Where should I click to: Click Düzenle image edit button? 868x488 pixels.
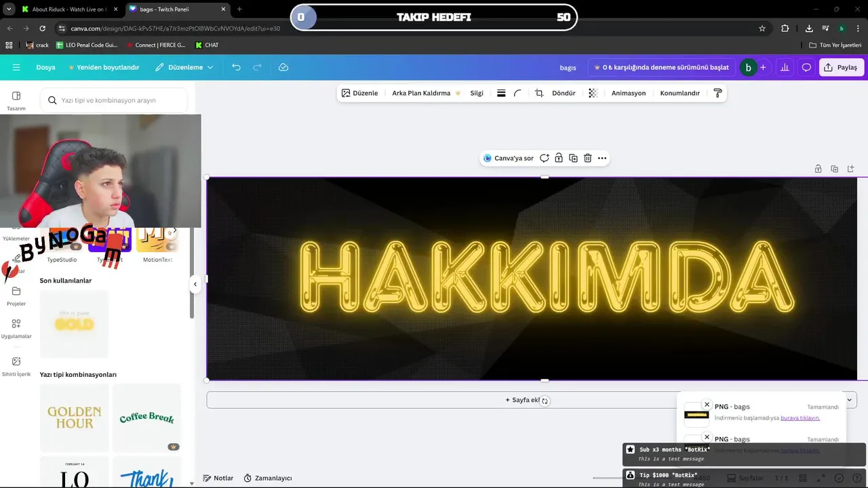359,93
